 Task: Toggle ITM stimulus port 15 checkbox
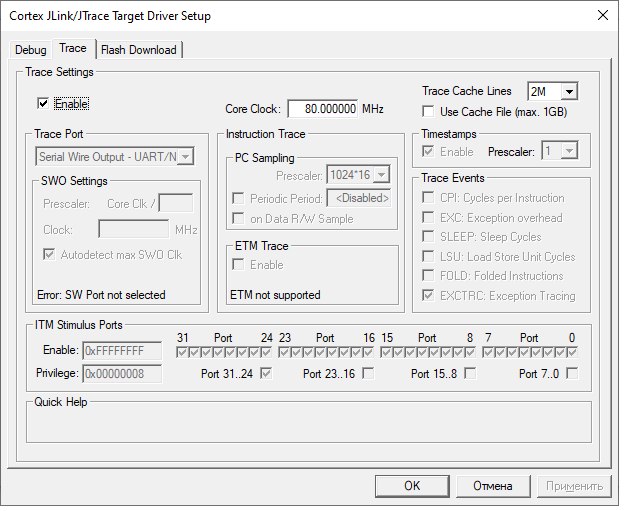[x=386, y=353]
